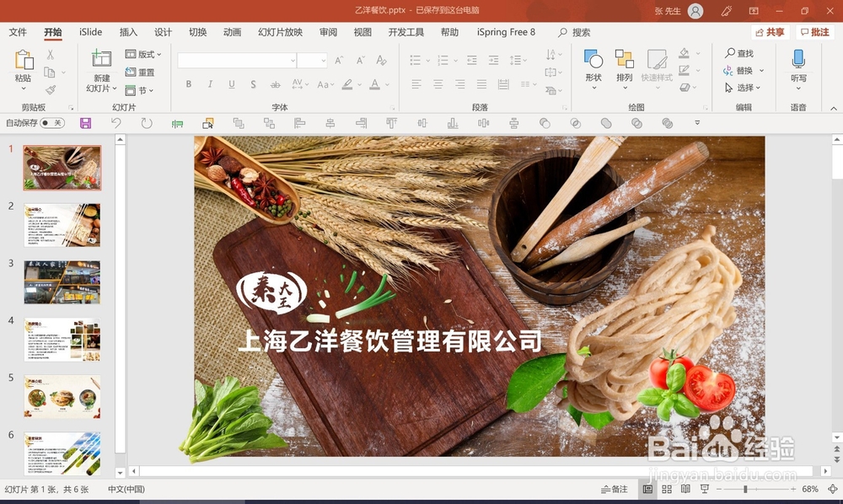Click the New Slide icon
Image resolution: width=843 pixels, height=504 pixels.
point(101,58)
